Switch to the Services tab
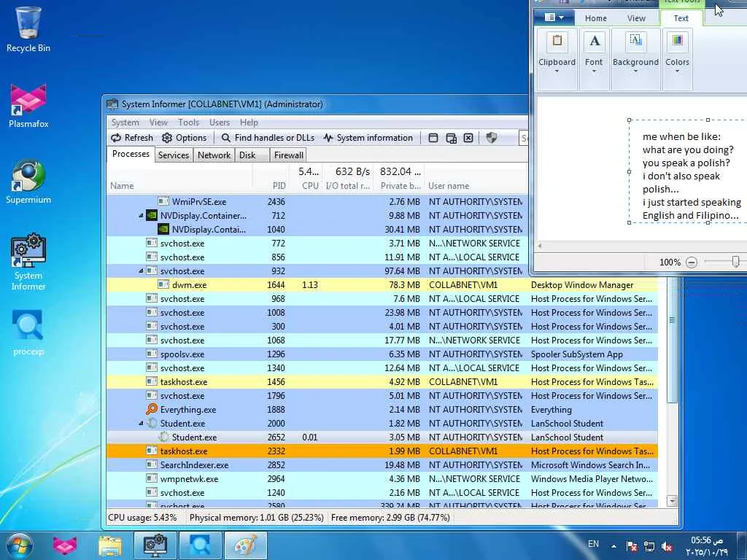Screen dimensions: 747x560 coord(174,155)
